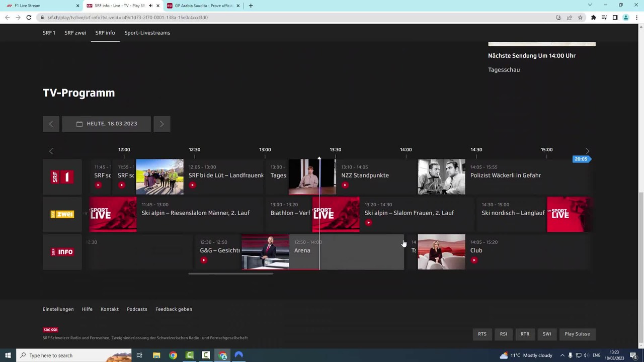Open Arena programme thumbnail

[x=266, y=252]
